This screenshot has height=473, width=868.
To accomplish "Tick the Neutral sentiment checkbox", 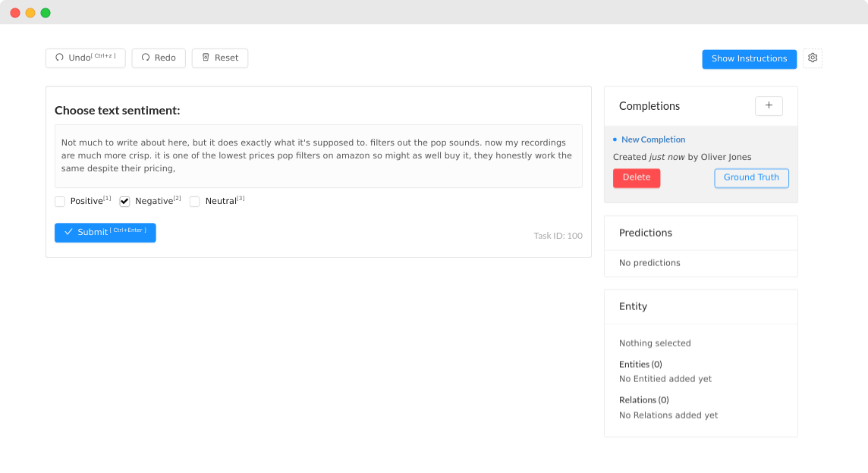I will 195,202.
